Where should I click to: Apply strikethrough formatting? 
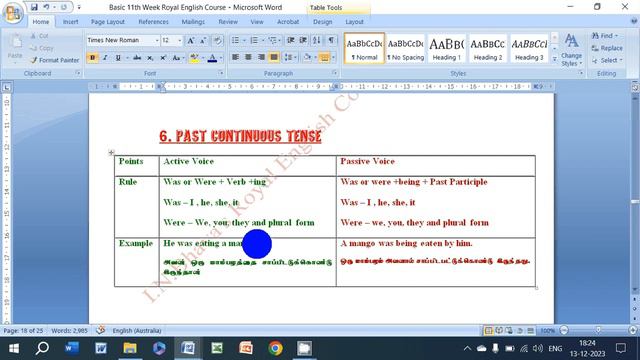pos(137,58)
